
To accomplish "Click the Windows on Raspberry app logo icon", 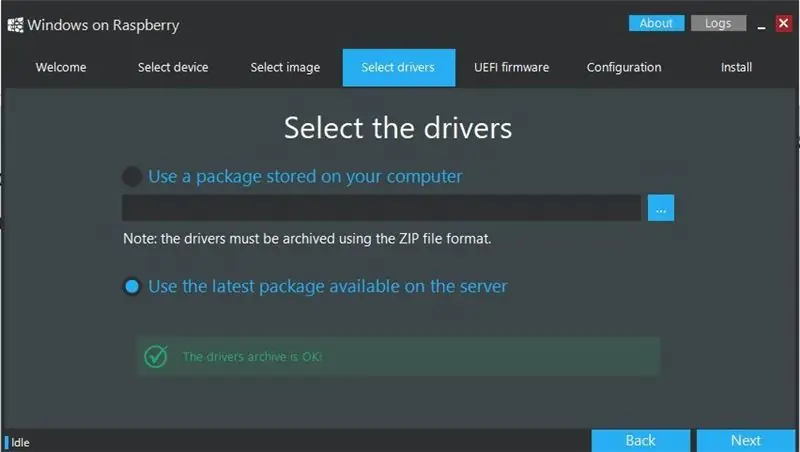I will [15, 25].
